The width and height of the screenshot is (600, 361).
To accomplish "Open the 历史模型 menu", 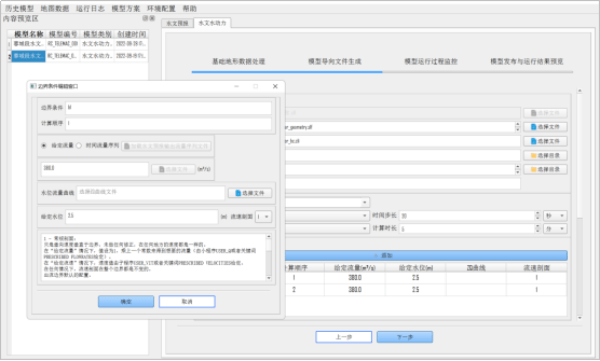I will tap(20, 8).
